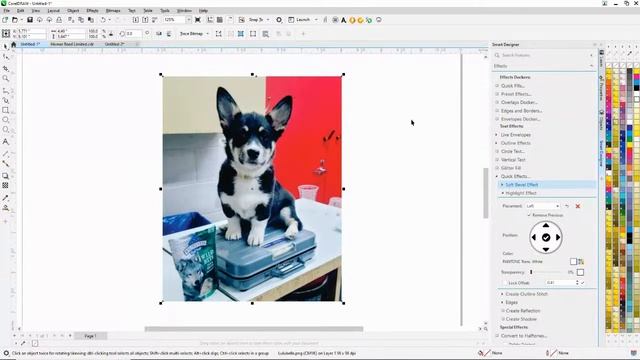The width and height of the screenshot is (640, 360).
Task: Open Quick Fills in Effects Dockers
Action: point(513,86)
